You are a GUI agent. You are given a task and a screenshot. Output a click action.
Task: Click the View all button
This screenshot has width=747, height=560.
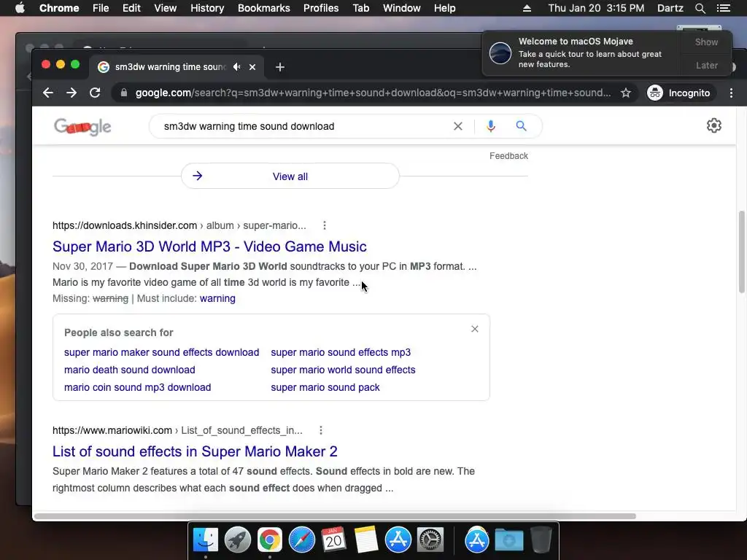tap(290, 176)
